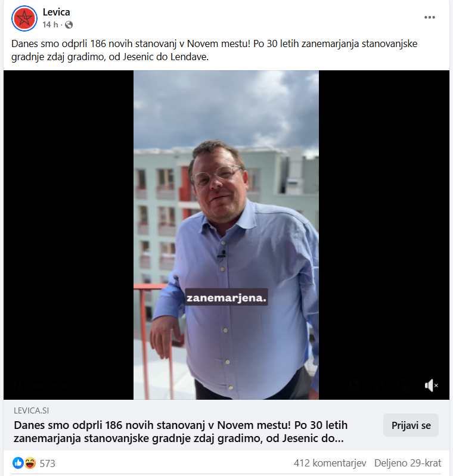Expand the video to fullscreen
453x476 pixels.
click(x=379, y=385)
